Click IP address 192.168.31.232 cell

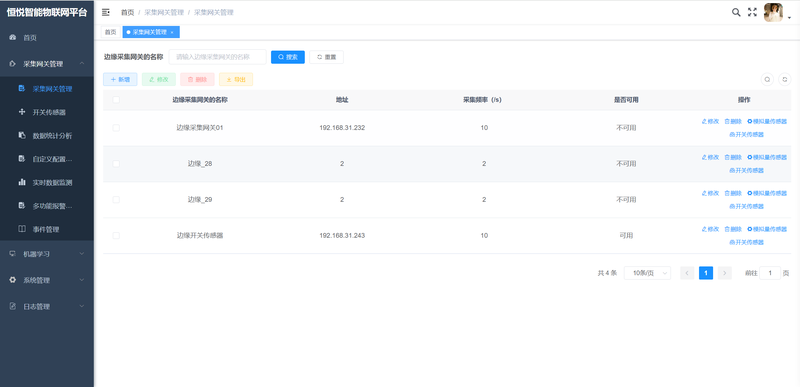pyautogui.click(x=342, y=128)
